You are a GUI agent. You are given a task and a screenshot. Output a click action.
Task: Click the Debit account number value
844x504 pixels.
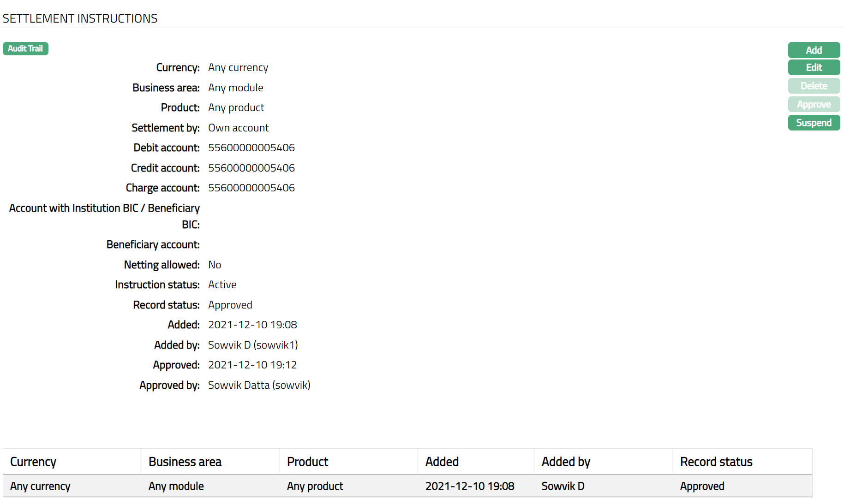251,148
